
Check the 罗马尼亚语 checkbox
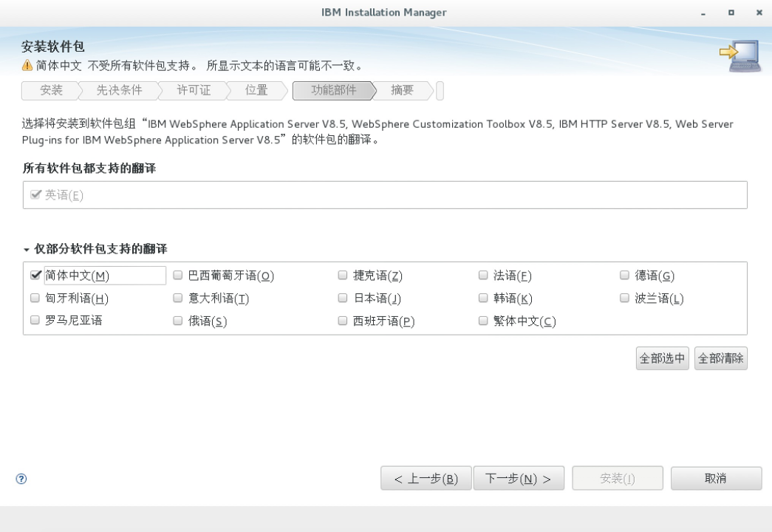pyautogui.click(x=35, y=320)
